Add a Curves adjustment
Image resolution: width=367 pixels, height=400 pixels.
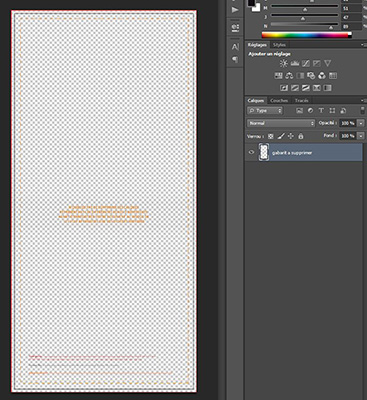coord(306,63)
